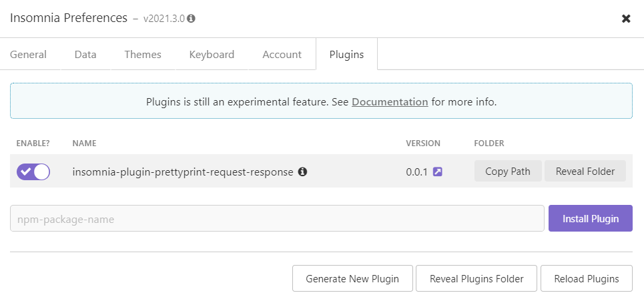This screenshot has height=297, width=644.
Task: Open the Documentation link
Action: tap(390, 102)
